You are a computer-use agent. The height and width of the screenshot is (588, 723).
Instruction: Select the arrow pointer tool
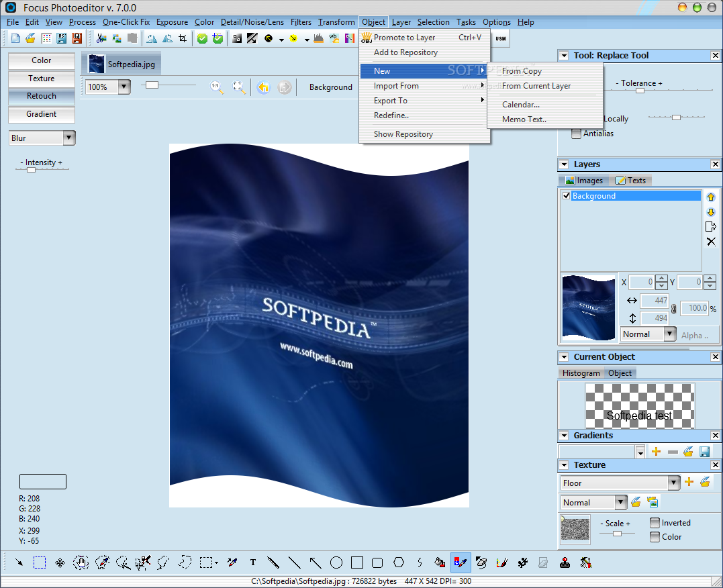[x=19, y=562]
